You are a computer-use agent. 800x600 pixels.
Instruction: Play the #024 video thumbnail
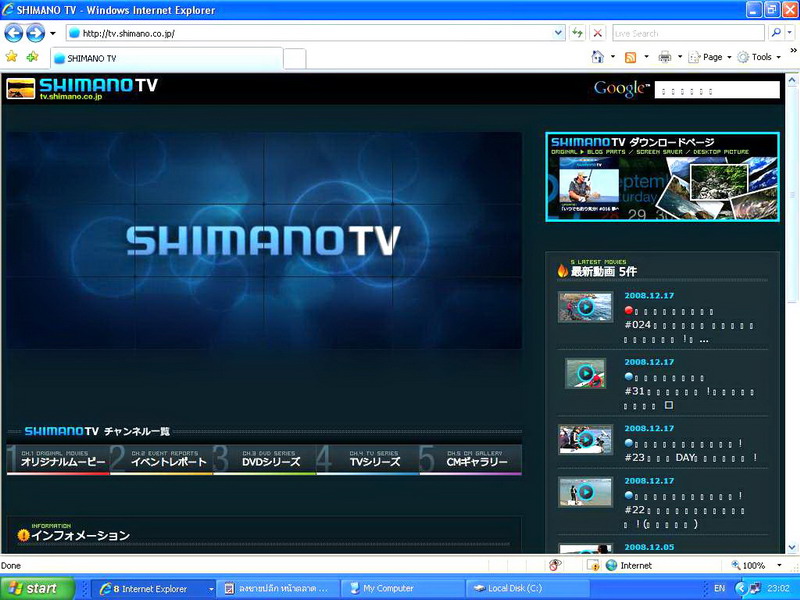[585, 307]
